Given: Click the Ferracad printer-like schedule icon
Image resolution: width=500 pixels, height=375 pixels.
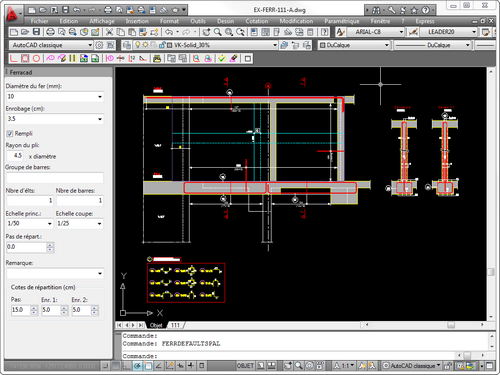Looking at the screenshot, I should 157,59.
